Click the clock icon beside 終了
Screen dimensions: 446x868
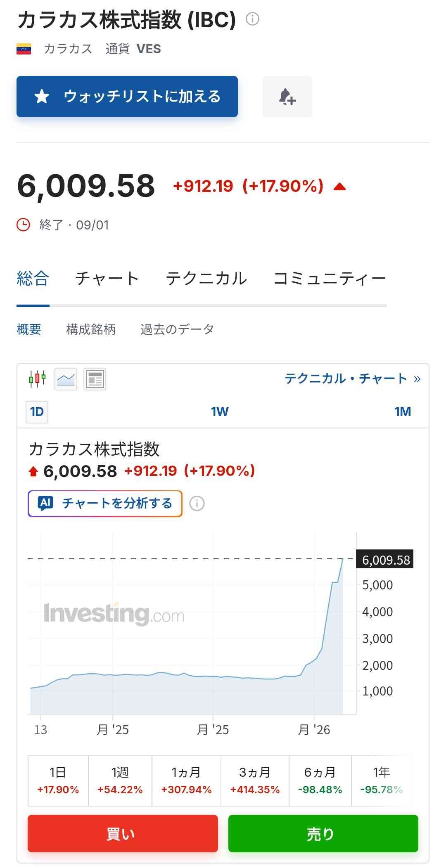click(23, 225)
